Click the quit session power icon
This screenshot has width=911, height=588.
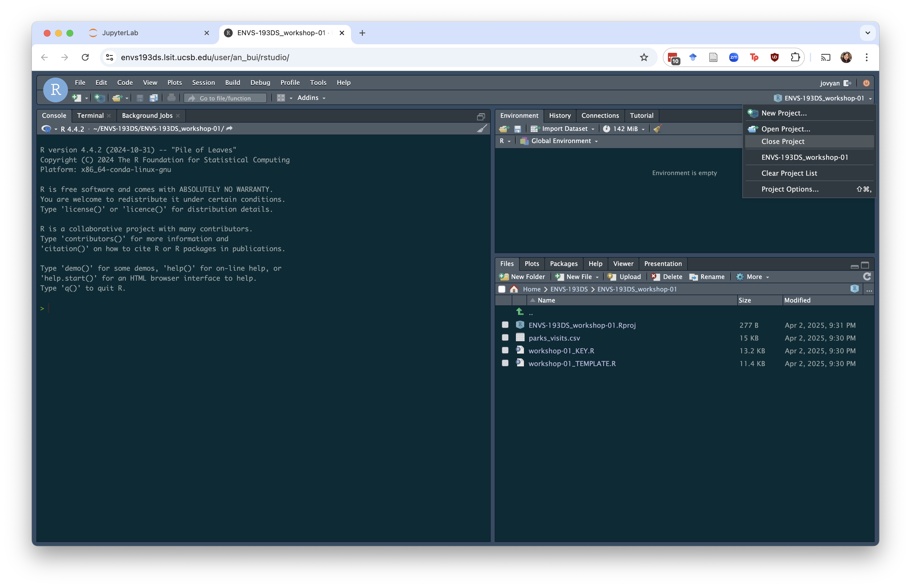866,83
